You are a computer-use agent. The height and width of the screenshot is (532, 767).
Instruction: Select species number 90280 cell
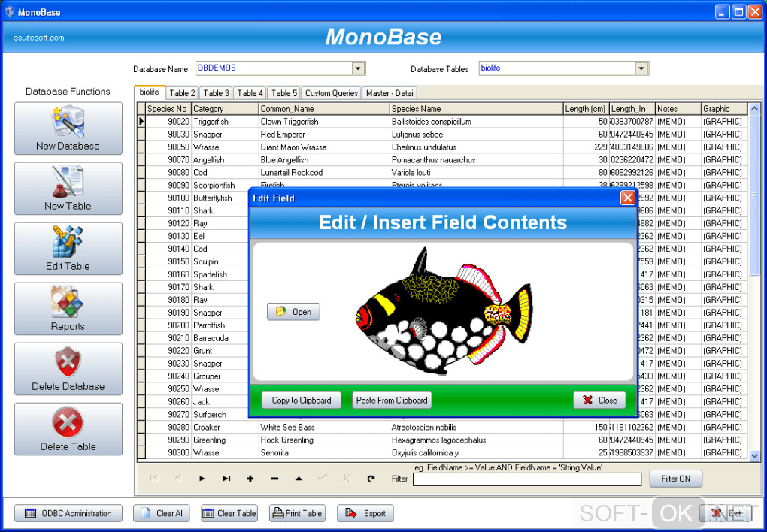point(168,427)
